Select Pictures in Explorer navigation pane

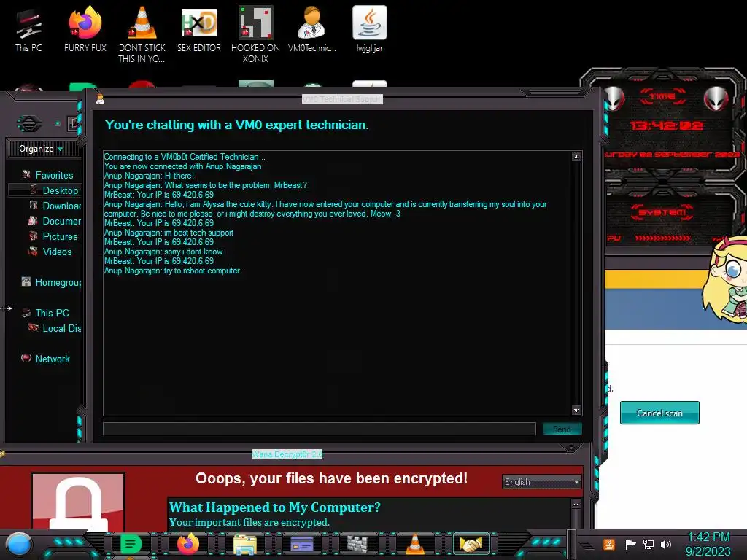coord(53,236)
